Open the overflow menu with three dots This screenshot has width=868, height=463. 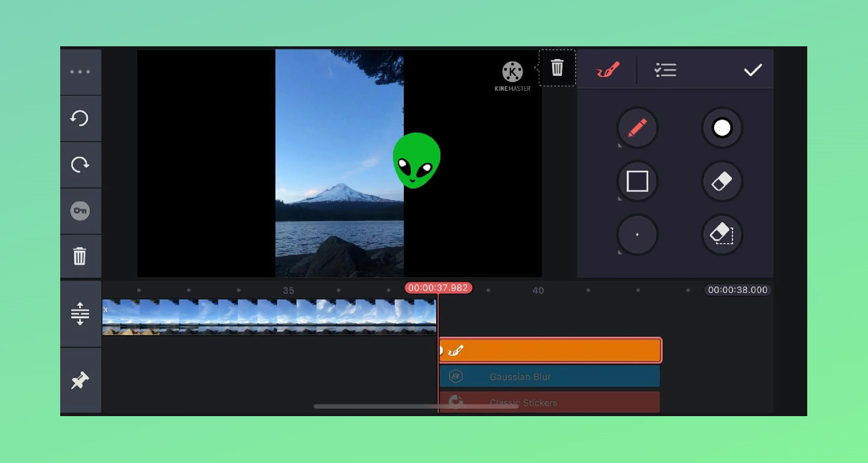tap(80, 71)
